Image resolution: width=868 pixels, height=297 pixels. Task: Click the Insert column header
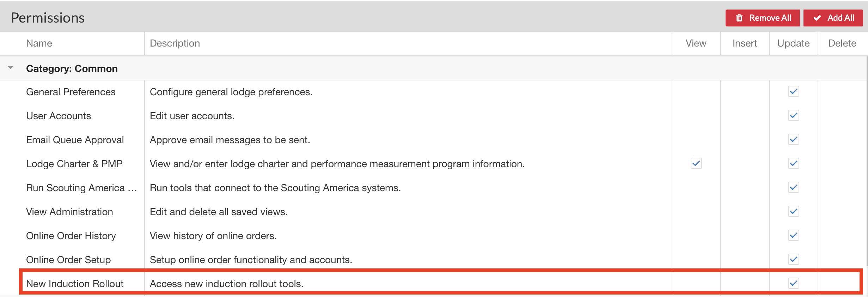pos(745,43)
